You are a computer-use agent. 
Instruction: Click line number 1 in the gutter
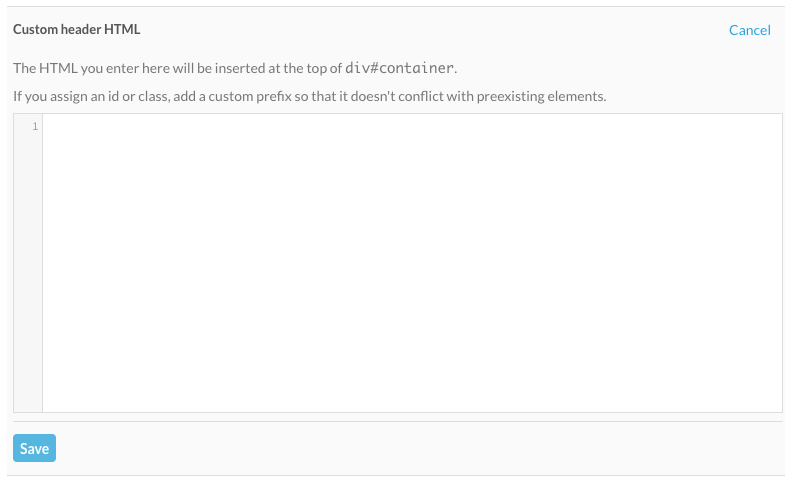click(x=35, y=126)
